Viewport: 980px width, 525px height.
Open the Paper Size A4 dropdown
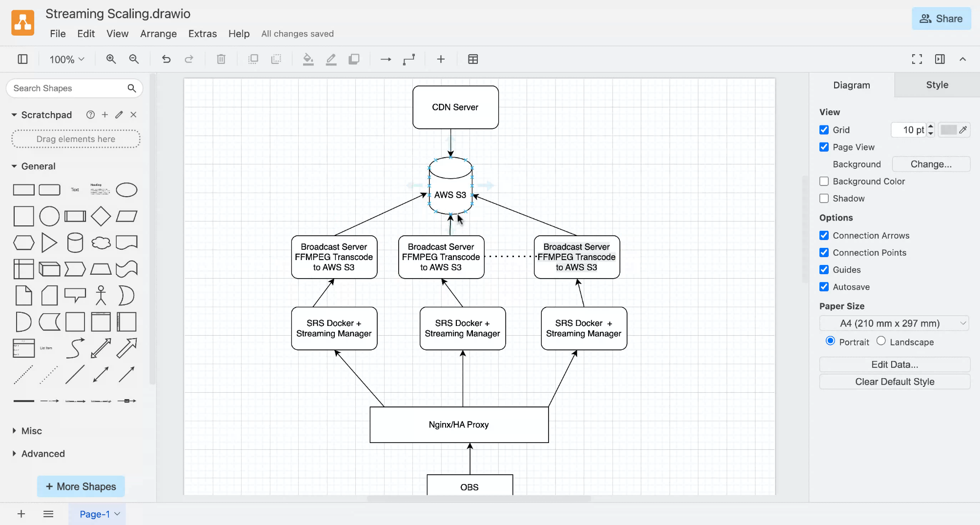coord(895,323)
